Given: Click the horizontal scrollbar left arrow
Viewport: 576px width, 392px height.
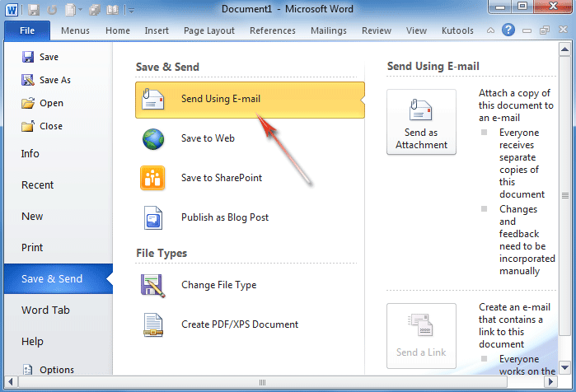Looking at the screenshot, I should (11, 382).
